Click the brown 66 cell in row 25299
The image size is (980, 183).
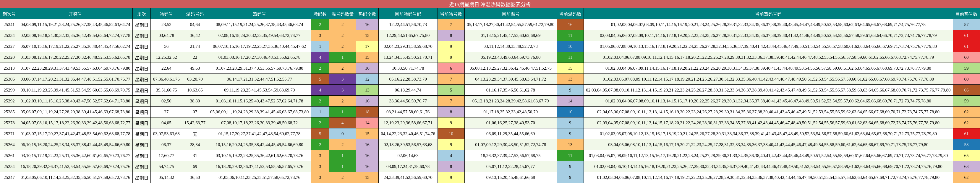pyautogui.click(x=966, y=90)
